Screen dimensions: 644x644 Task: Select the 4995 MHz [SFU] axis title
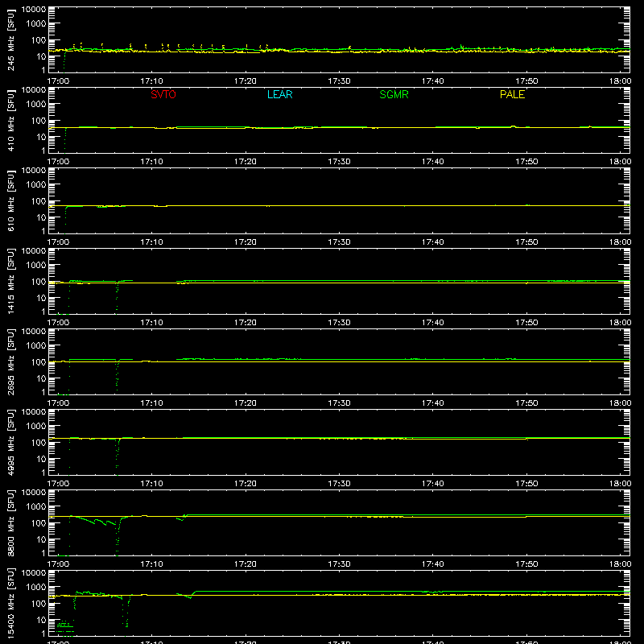11,442
